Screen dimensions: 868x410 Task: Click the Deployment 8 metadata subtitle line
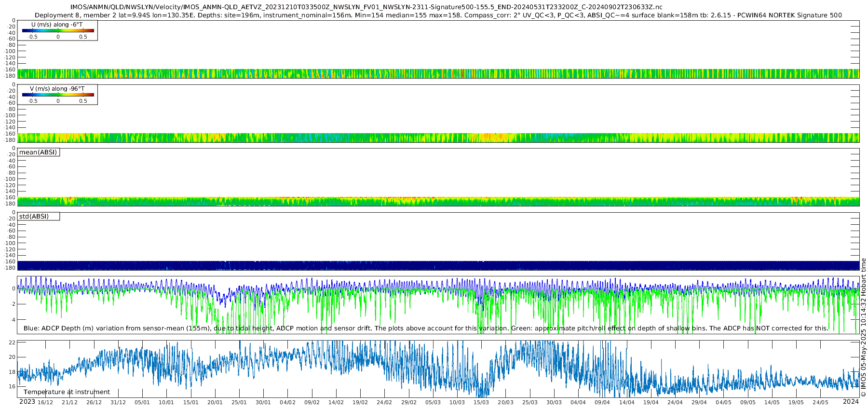click(x=438, y=15)
